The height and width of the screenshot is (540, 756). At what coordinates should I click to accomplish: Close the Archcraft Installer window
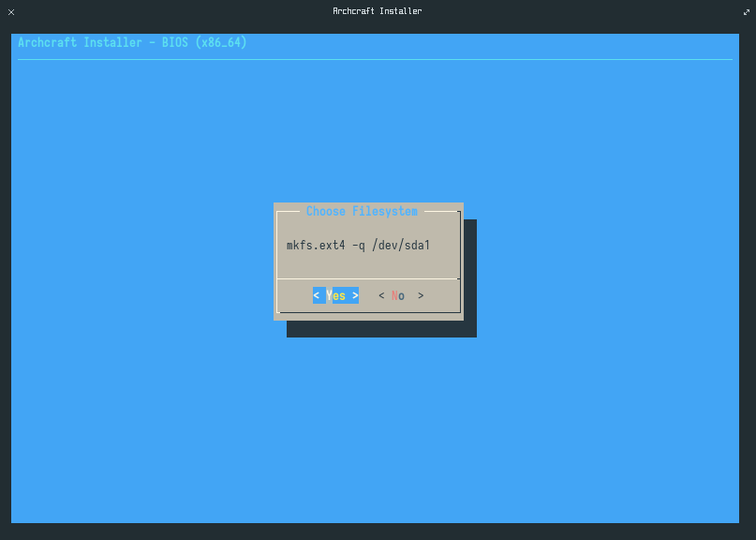[11, 12]
